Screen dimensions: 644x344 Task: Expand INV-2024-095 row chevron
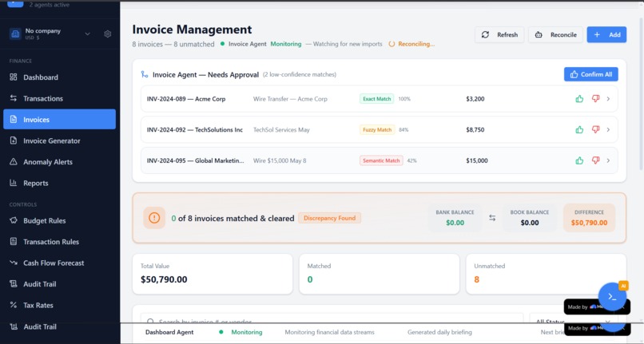click(x=608, y=160)
